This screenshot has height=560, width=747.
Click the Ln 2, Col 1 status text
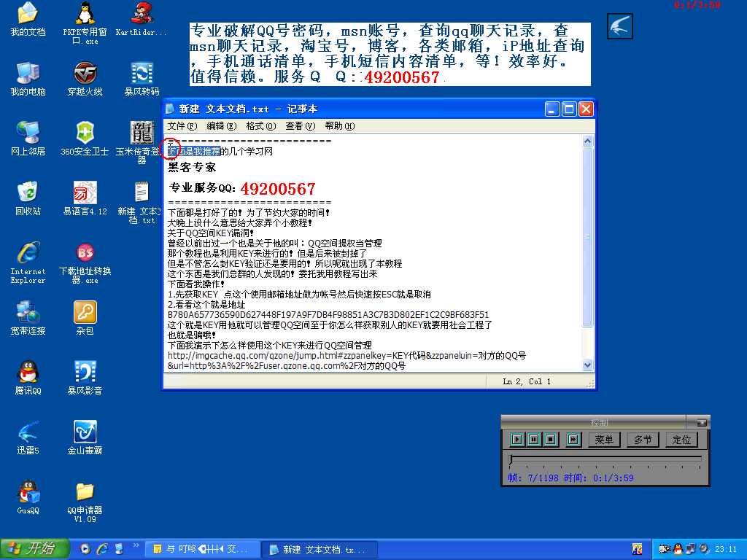pyautogui.click(x=527, y=381)
